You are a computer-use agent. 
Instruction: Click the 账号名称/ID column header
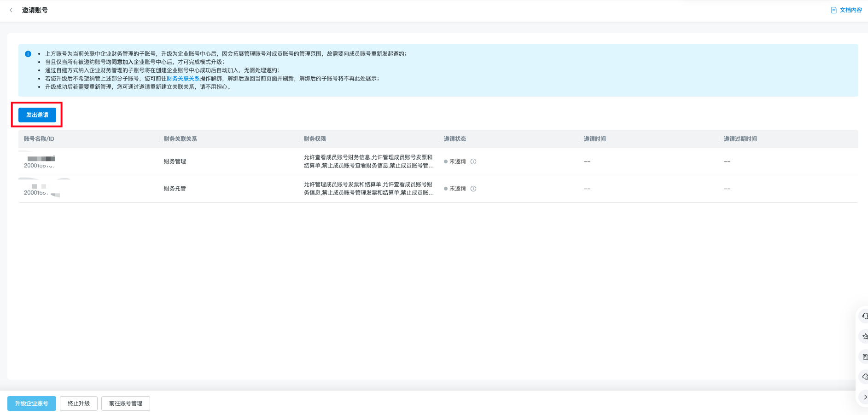(x=39, y=139)
